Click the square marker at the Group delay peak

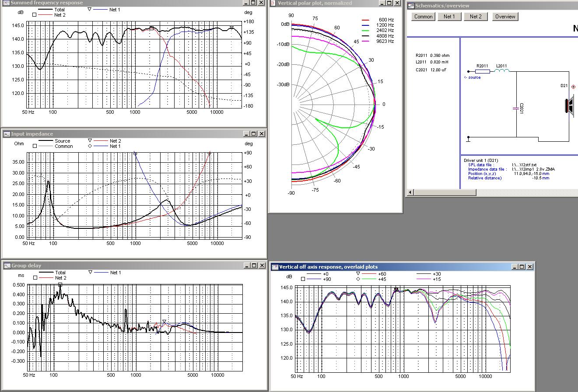click(60, 284)
